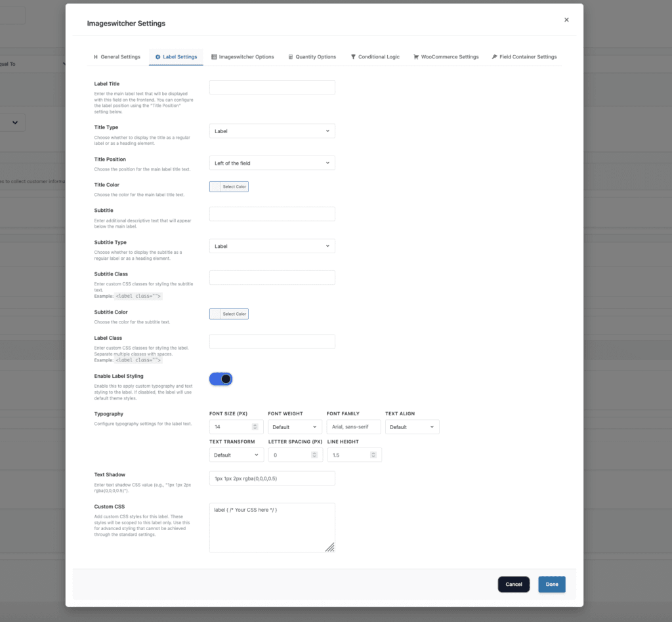Click the Subtitle Class input
Screen dimensions: 672x622
coord(272,278)
